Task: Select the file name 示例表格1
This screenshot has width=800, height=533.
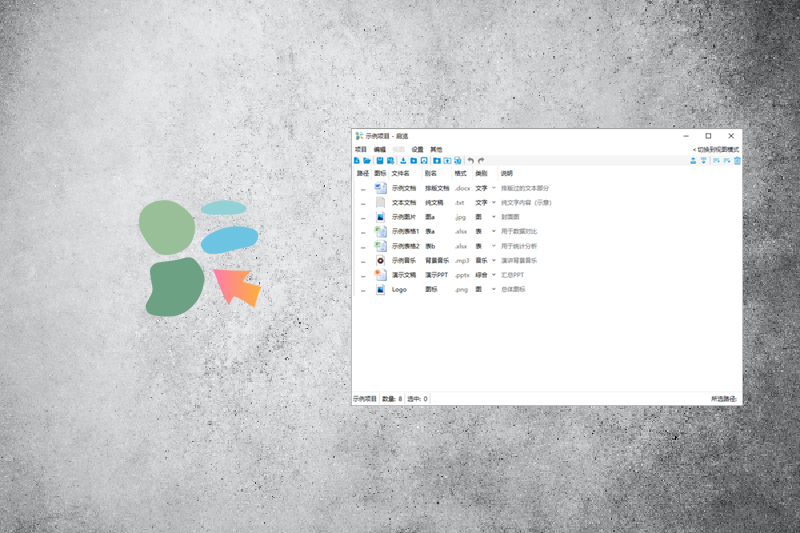Action: pyautogui.click(x=406, y=232)
